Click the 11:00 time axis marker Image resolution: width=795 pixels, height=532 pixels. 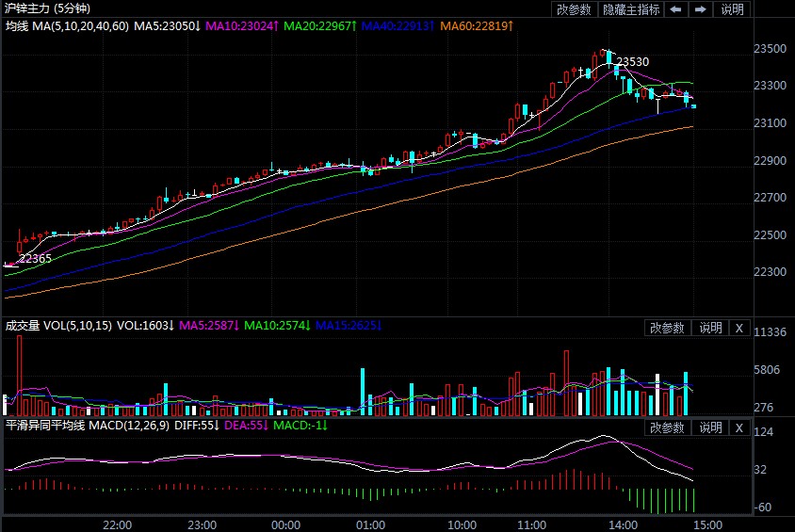tap(532, 524)
